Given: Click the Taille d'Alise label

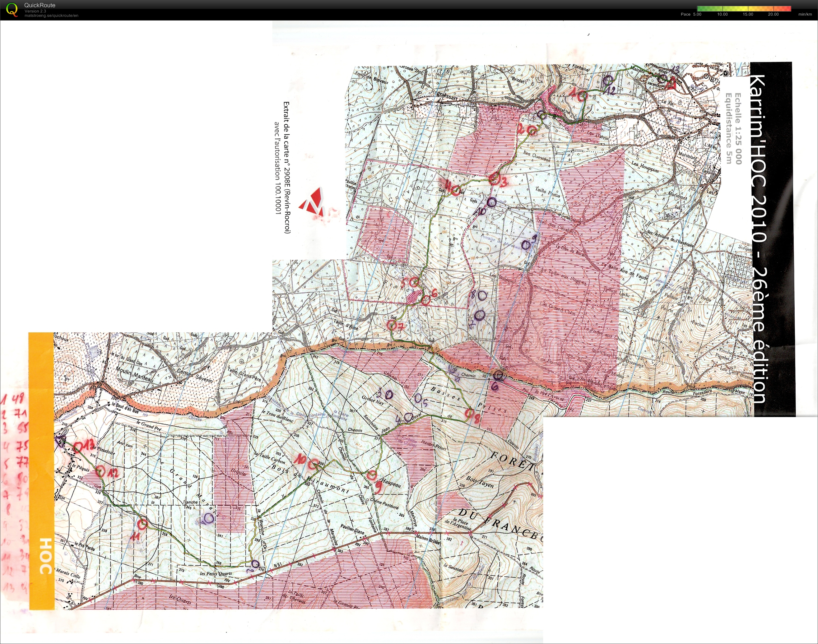Looking at the screenshot, I should click(346, 325).
